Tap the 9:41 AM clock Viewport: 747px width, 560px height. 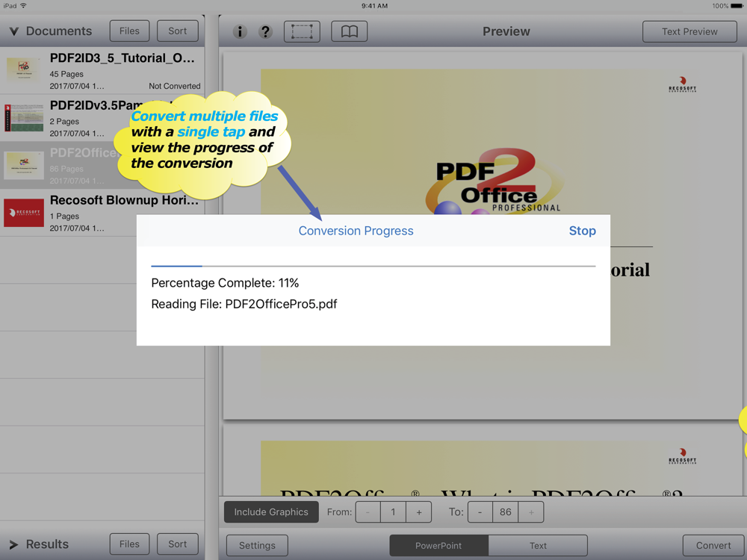pyautogui.click(x=374, y=6)
